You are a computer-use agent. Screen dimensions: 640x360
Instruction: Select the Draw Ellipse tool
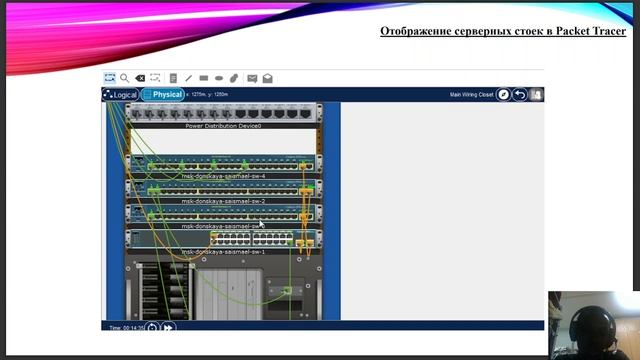click(x=219, y=78)
